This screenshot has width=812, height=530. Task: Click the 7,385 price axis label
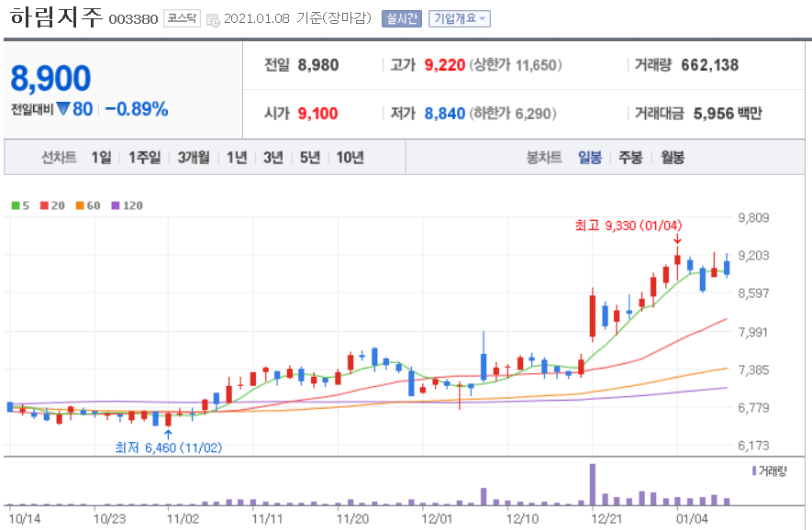coord(753,370)
